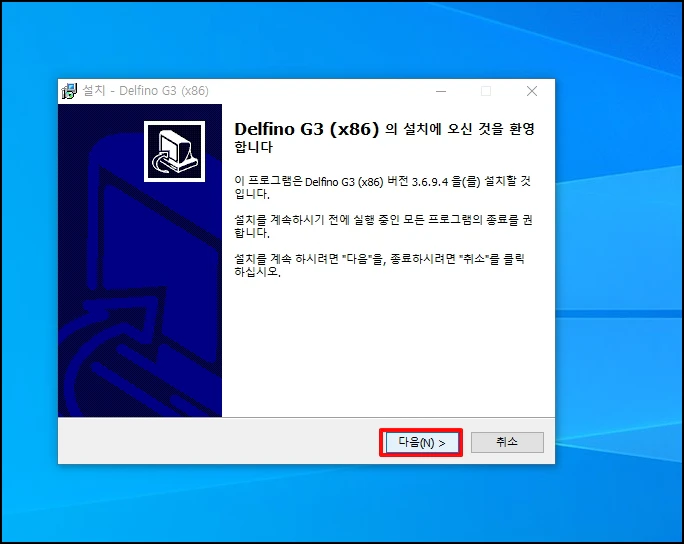Click the paragraph starting "설치를 계속 하시려면"
The image size is (684, 544).
pos(380,265)
